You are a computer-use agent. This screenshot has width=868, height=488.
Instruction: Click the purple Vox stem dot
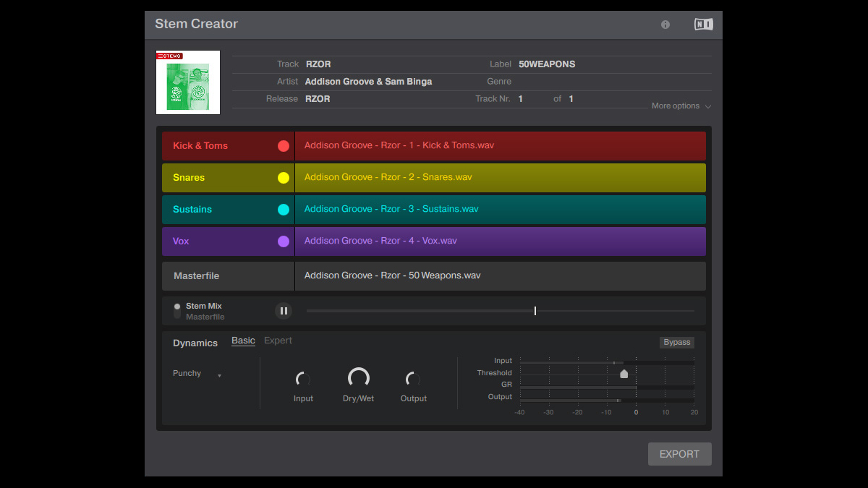(x=283, y=241)
